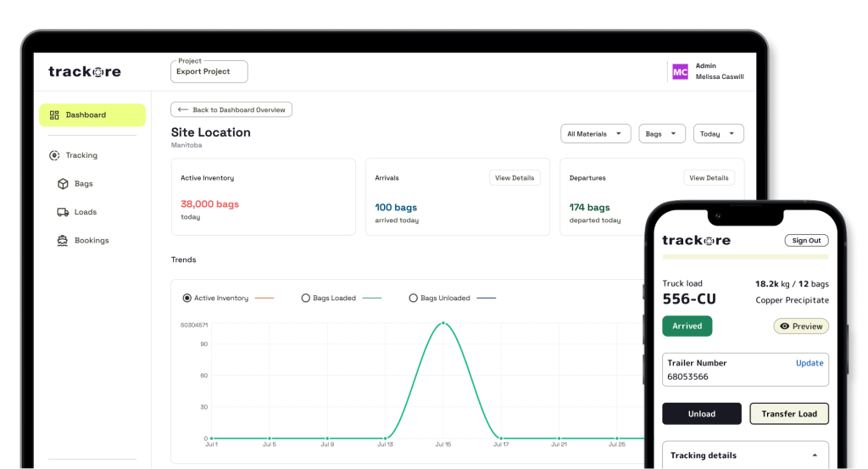
Task: Go to Bookings in the sidebar
Action: 91,241
